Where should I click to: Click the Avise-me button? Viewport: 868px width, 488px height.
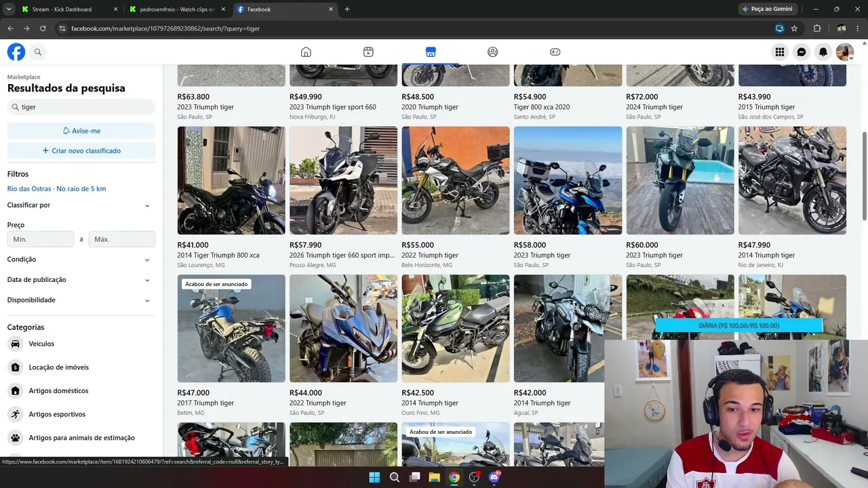(x=81, y=131)
